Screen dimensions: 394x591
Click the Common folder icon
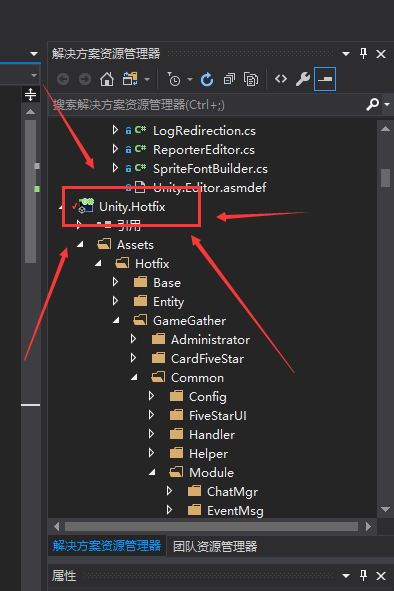click(x=158, y=377)
